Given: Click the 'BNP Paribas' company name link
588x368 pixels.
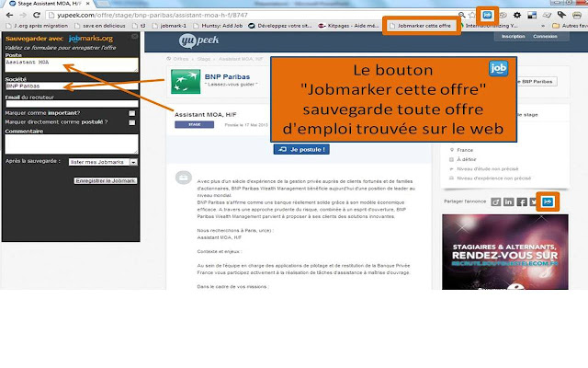Looking at the screenshot, I should click(x=227, y=76).
